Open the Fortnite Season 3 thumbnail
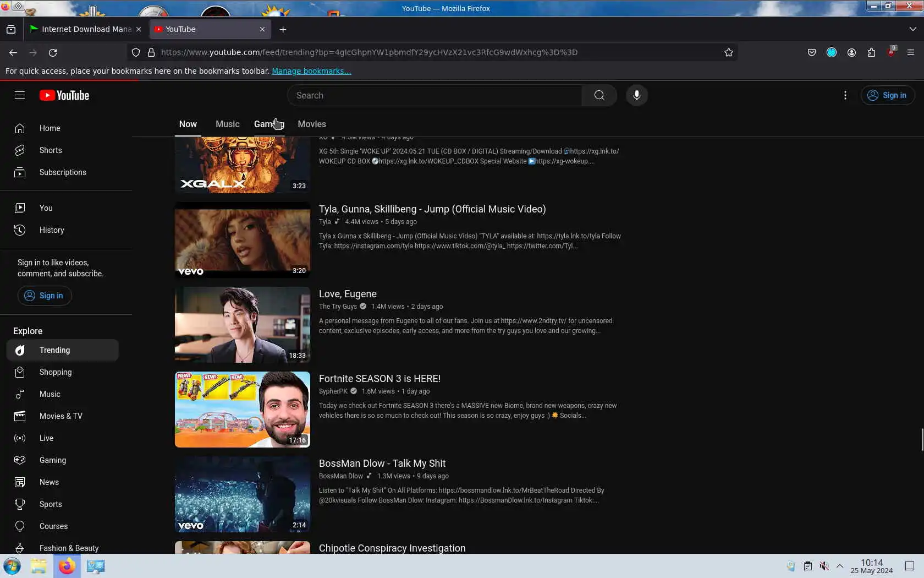Viewport: 924px width, 578px height. [243, 410]
